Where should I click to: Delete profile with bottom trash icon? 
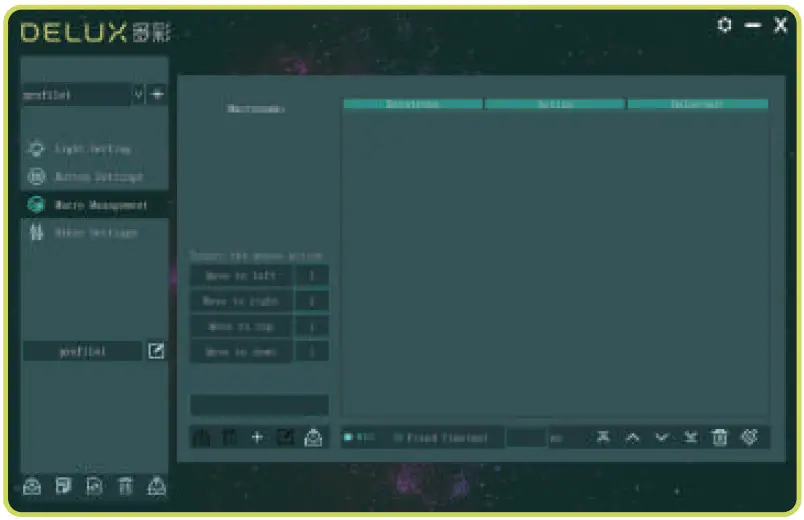126,486
